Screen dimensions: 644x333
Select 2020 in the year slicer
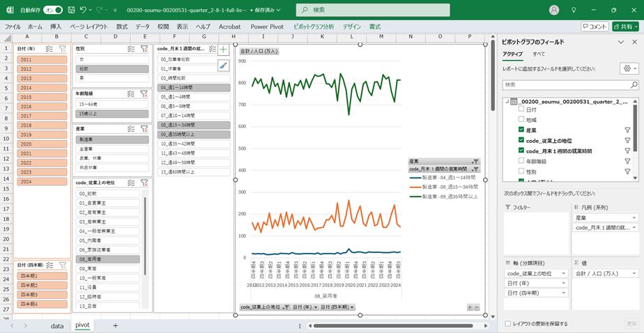[x=26, y=144]
